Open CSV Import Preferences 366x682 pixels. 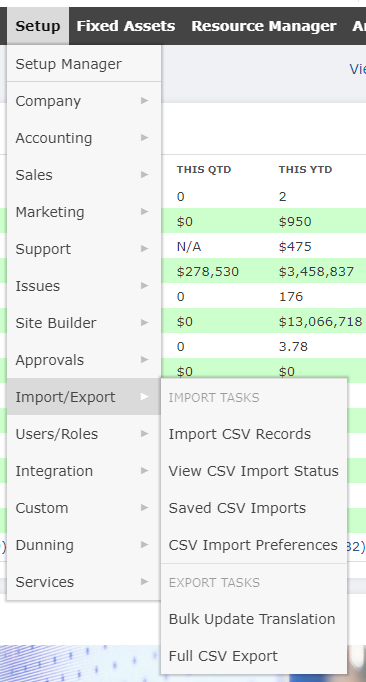(254, 545)
